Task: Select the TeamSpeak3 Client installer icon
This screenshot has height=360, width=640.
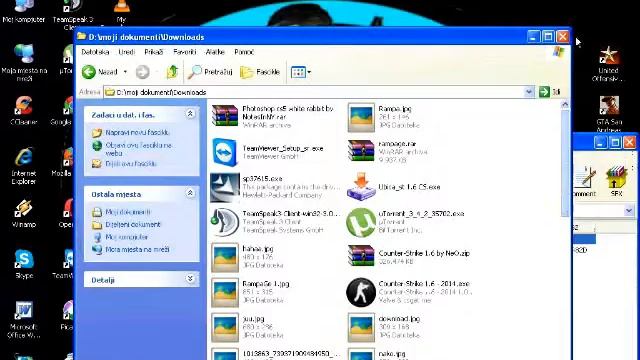Action: [224, 222]
